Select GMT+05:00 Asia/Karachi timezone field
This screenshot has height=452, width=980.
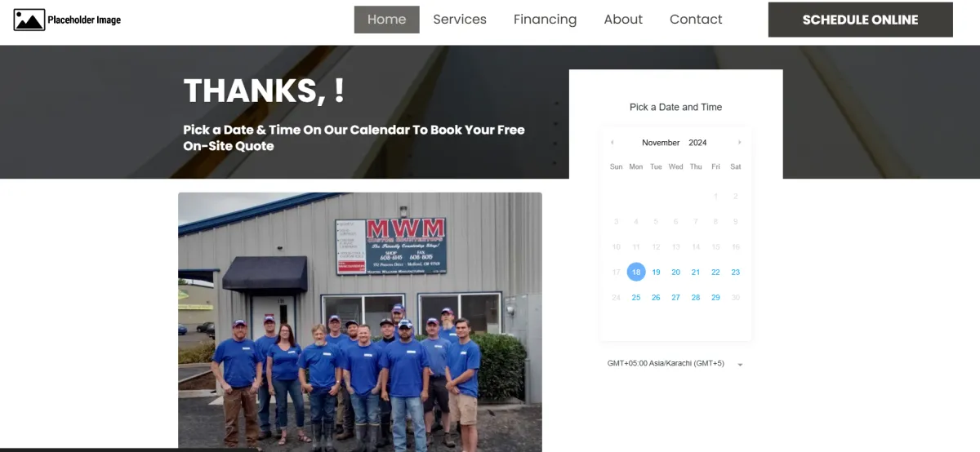675,363
